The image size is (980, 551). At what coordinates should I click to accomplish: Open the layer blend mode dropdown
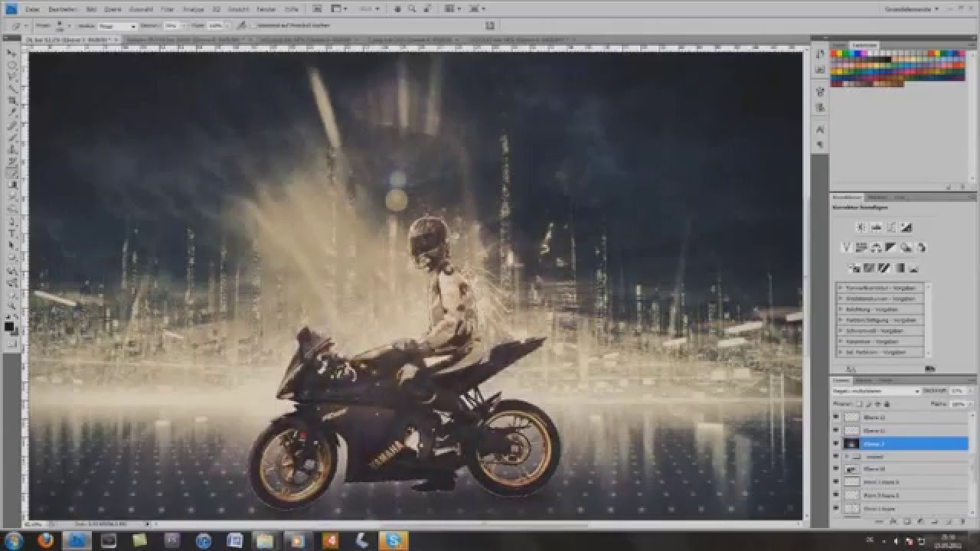876,391
